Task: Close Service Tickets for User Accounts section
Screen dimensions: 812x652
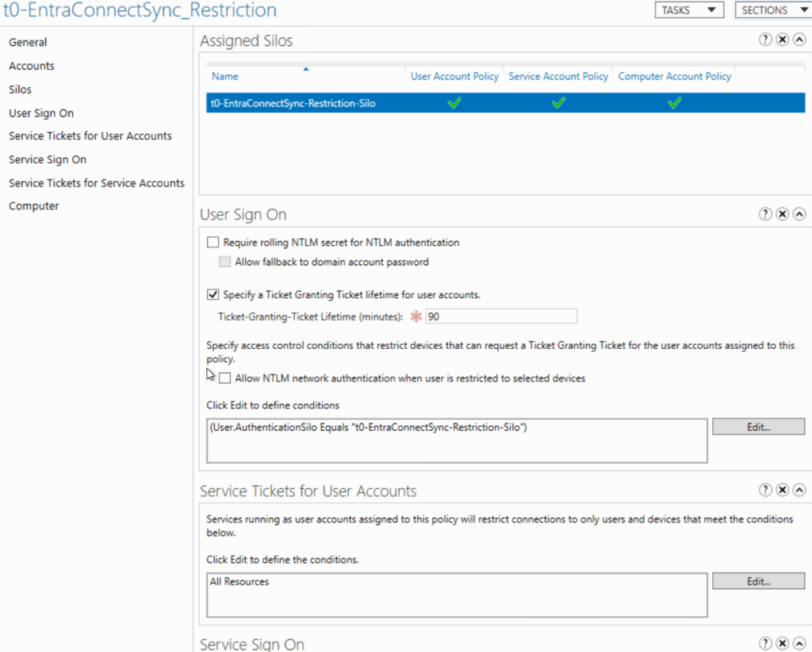Action: (x=782, y=490)
